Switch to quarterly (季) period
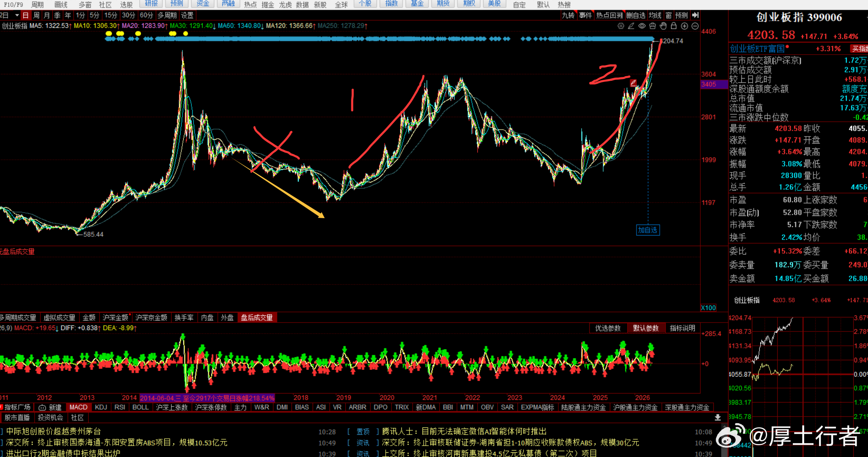Image resolution: width=868 pixels, height=457 pixels. [x=57, y=15]
